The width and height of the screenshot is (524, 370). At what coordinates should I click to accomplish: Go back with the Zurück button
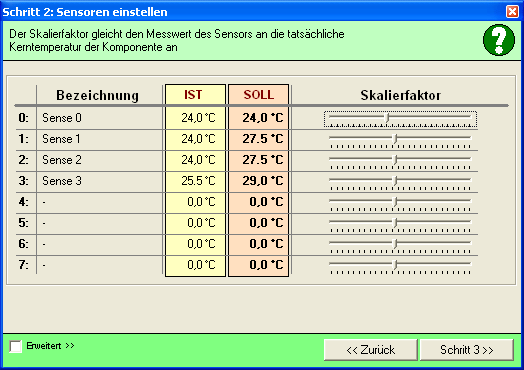(371, 350)
